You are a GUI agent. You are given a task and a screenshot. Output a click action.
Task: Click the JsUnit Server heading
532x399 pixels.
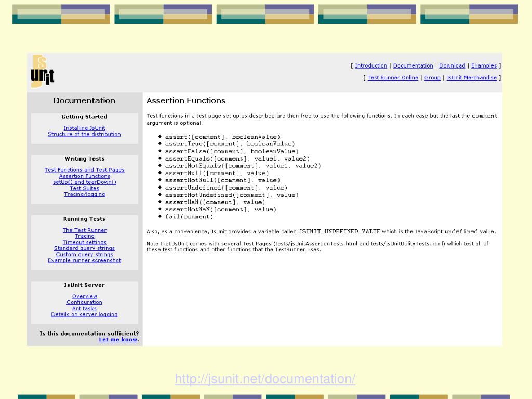coord(85,285)
